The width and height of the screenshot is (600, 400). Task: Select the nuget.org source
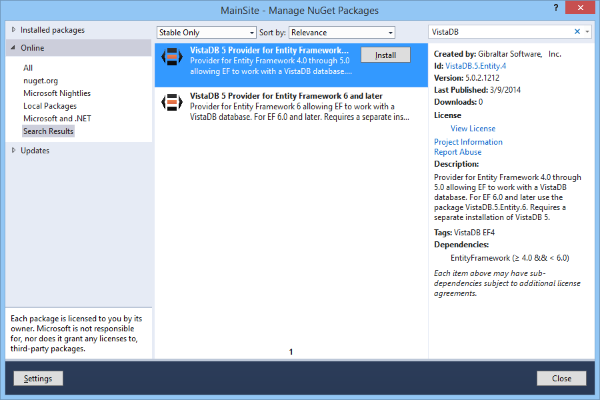click(x=41, y=81)
